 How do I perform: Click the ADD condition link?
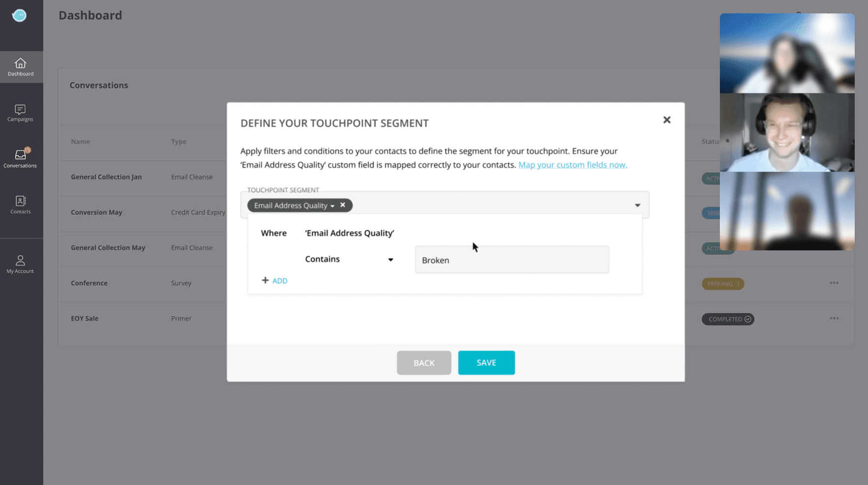tap(279, 281)
